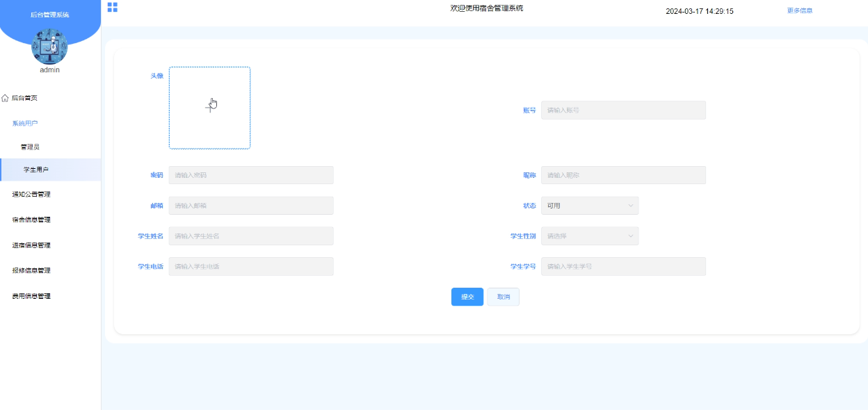The image size is (868, 410).
Task: Select the 学生用户 submenu item
Action: [x=50, y=170]
